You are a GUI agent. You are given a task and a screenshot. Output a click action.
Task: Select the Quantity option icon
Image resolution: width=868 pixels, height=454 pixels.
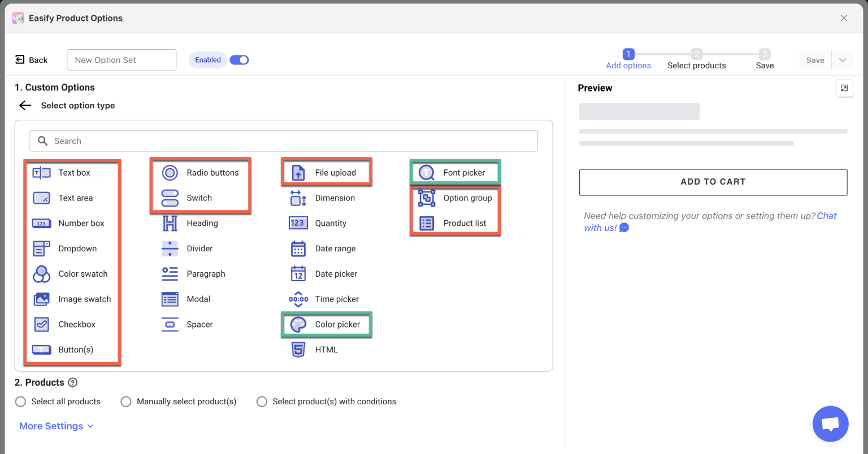(x=298, y=223)
